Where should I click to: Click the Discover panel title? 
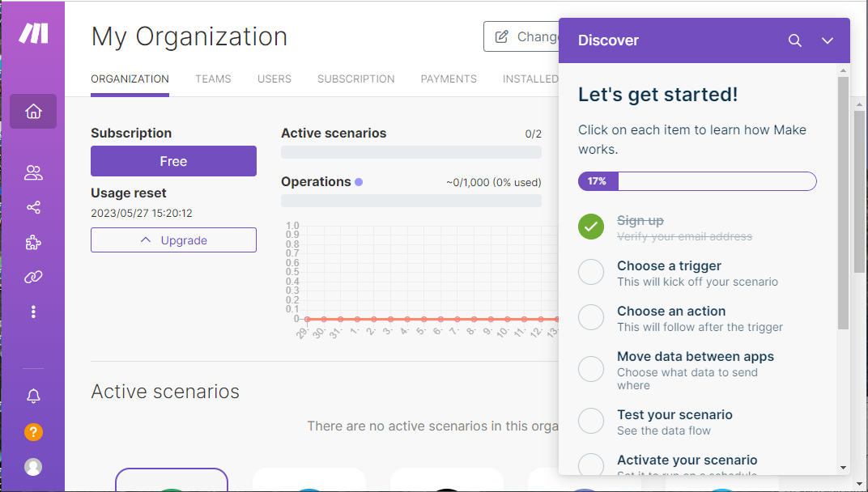608,40
